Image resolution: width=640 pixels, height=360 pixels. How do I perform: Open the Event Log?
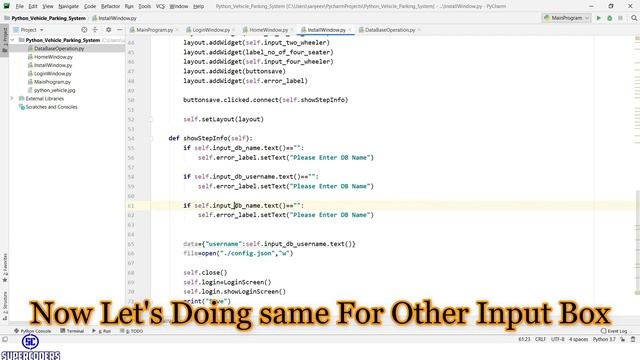[614, 331]
